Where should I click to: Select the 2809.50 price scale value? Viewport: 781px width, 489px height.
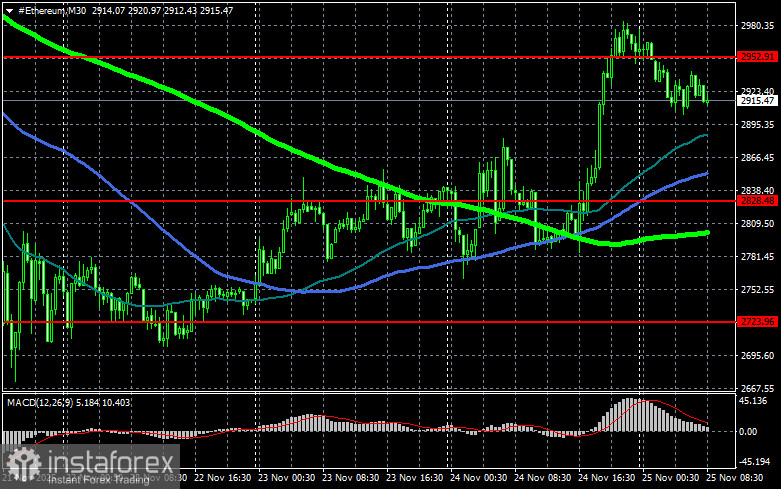(x=757, y=224)
